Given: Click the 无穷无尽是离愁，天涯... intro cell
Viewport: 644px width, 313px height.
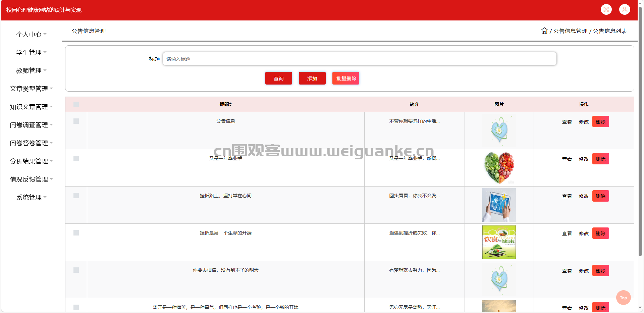Looking at the screenshot, I should pyautogui.click(x=414, y=307).
